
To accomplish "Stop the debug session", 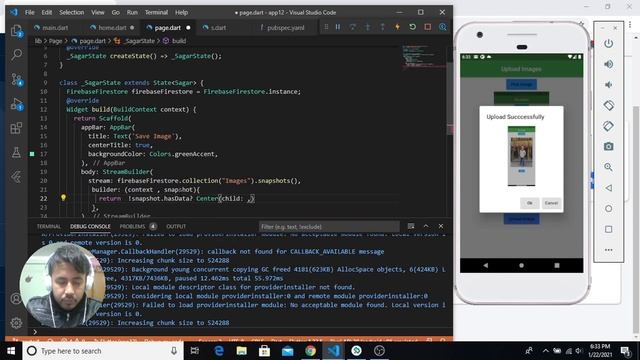I will tap(428, 27).
